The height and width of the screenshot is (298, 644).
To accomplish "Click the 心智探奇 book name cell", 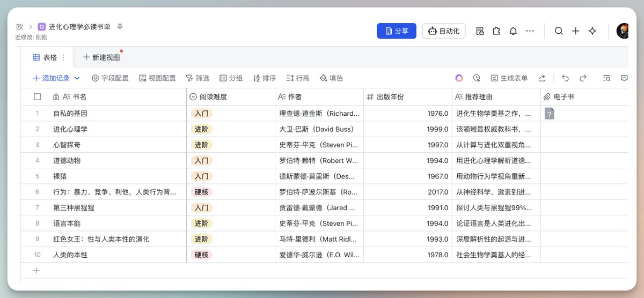I will (x=118, y=145).
